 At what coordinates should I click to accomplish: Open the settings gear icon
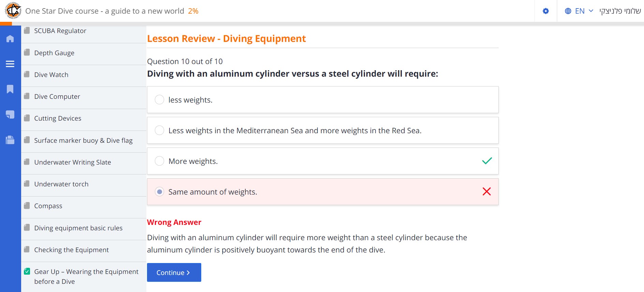pos(546,11)
